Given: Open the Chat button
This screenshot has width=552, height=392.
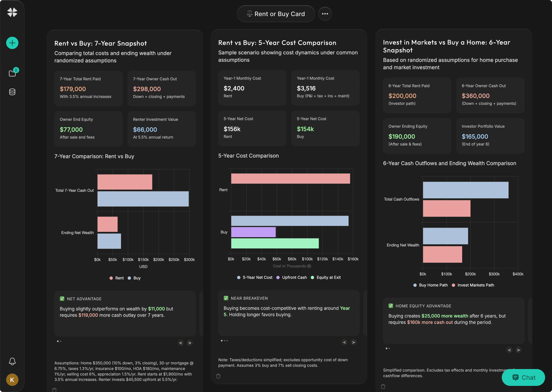Looking at the screenshot, I should (x=523, y=377).
